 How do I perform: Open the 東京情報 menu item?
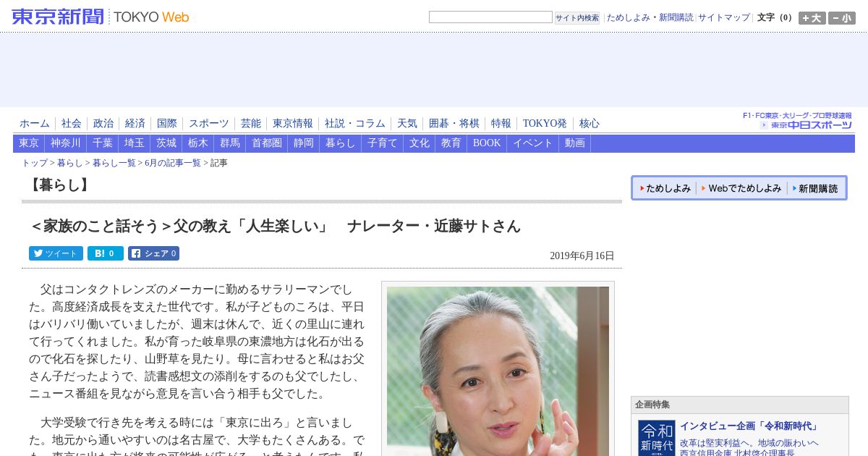coord(293,124)
